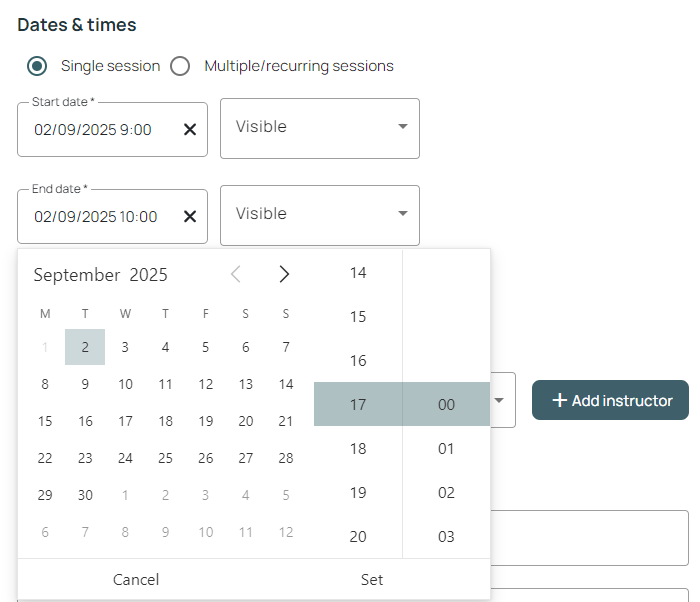Cancel the date picker
This screenshot has width=700, height=602.
[136, 580]
